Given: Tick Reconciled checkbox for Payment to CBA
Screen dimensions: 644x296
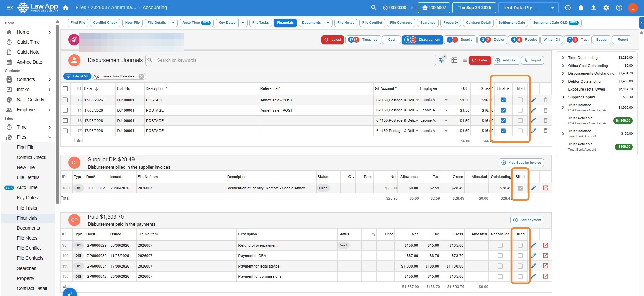Looking at the screenshot, I should point(500,256).
